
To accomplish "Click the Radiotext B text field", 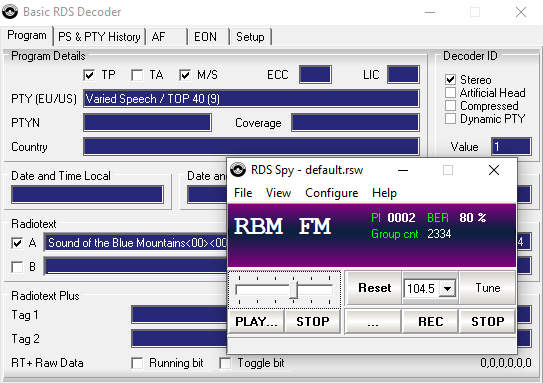I will coord(135,266).
